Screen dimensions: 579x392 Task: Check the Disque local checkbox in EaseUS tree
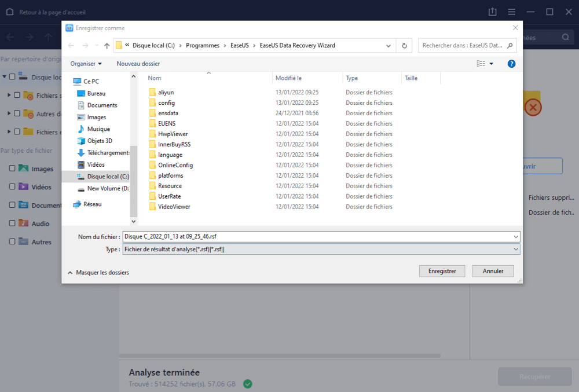12,77
